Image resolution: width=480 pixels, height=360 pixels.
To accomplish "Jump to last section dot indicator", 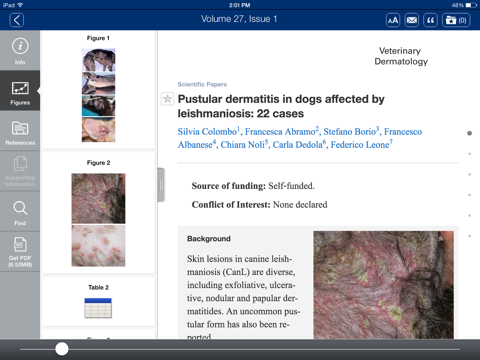I will pyautogui.click(x=469, y=236).
